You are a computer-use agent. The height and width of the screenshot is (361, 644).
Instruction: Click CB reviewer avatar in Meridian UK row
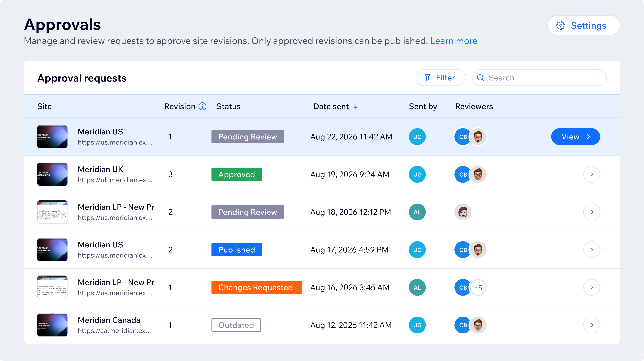click(462, 174)
